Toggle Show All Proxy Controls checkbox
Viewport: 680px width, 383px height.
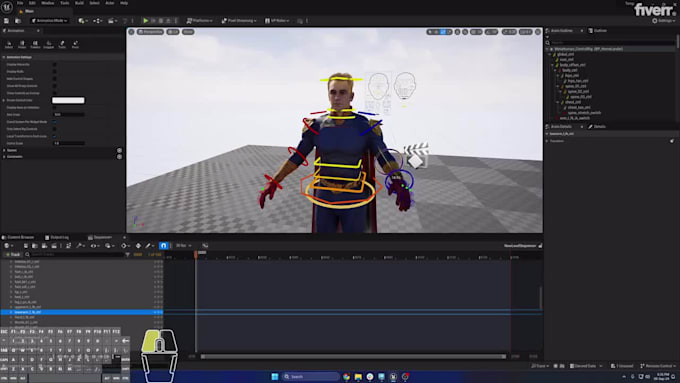[x=55, y=86]
